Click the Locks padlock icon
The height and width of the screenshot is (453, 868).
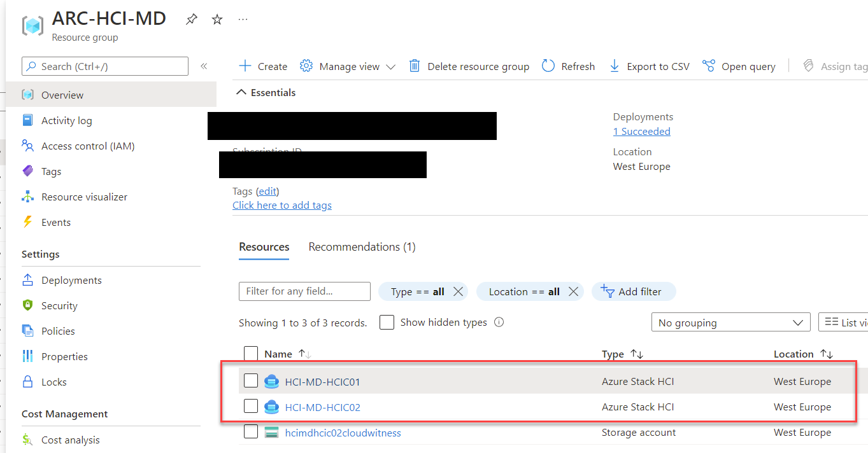[27, 382]
